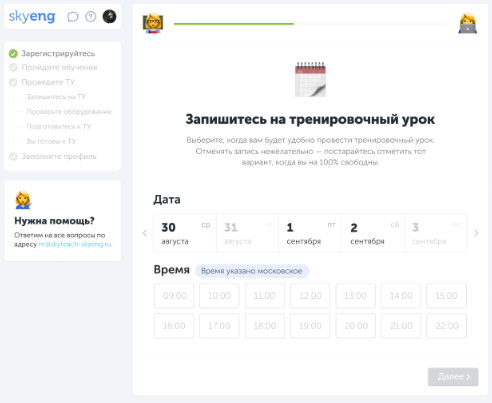492x403 pixels.
Task: Select the step Заполните профиль
Action: 53,156
